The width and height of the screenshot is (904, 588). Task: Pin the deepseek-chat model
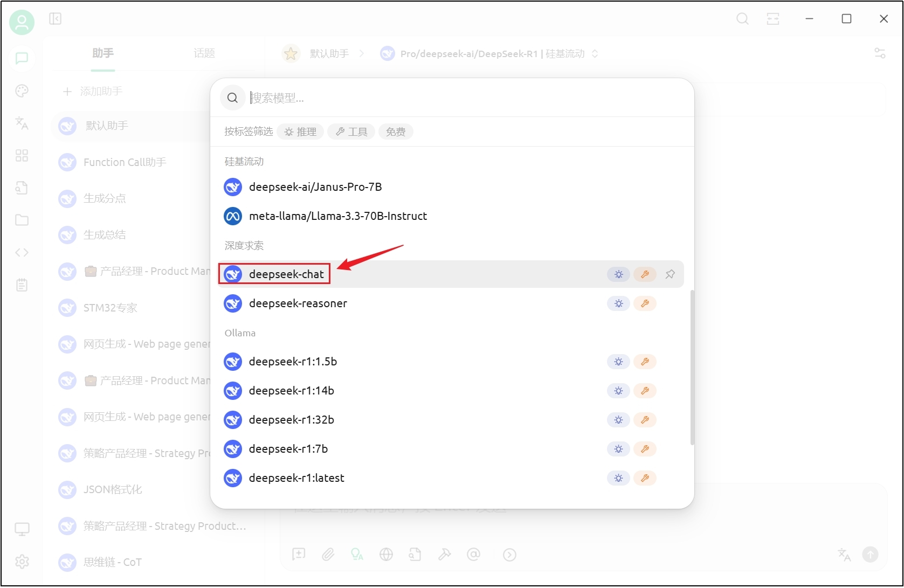[670, 274]
